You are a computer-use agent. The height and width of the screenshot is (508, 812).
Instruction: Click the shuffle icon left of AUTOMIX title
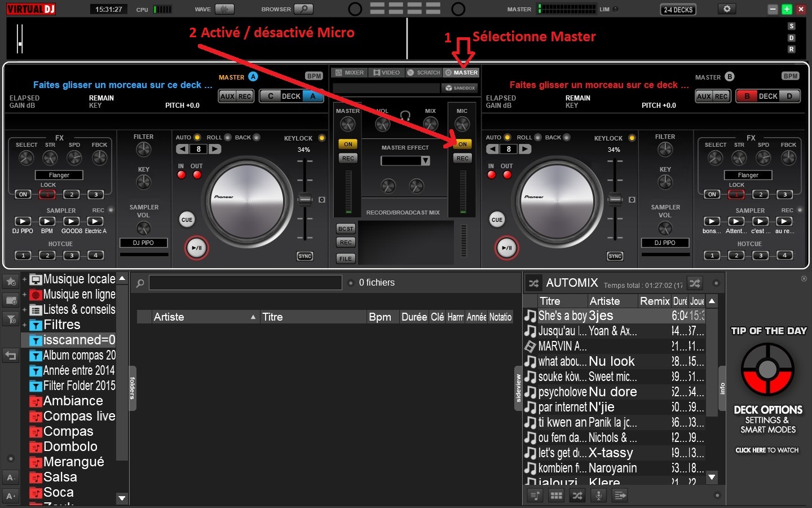click(x=533, y=283)
